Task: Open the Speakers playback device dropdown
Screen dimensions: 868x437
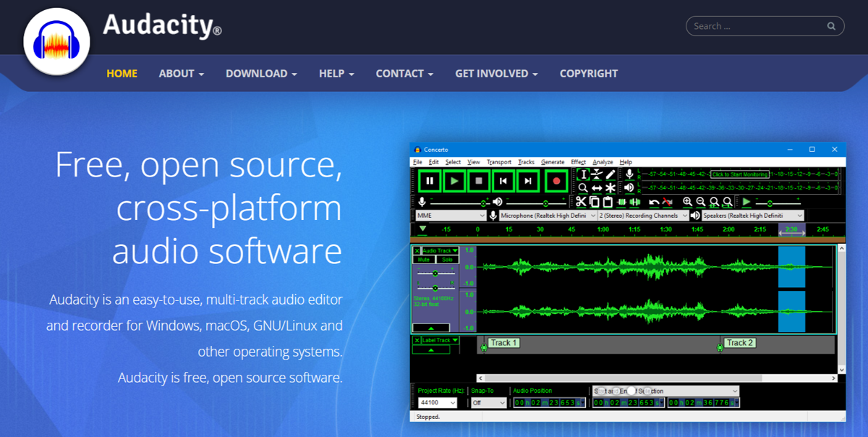Action: click(x=753, y=216)
